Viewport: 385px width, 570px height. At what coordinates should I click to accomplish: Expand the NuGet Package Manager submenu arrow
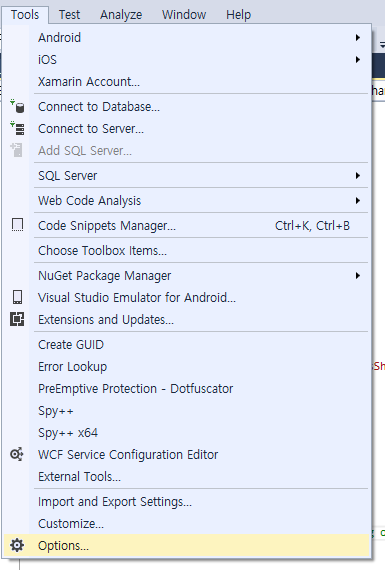(x=358, y=276)
